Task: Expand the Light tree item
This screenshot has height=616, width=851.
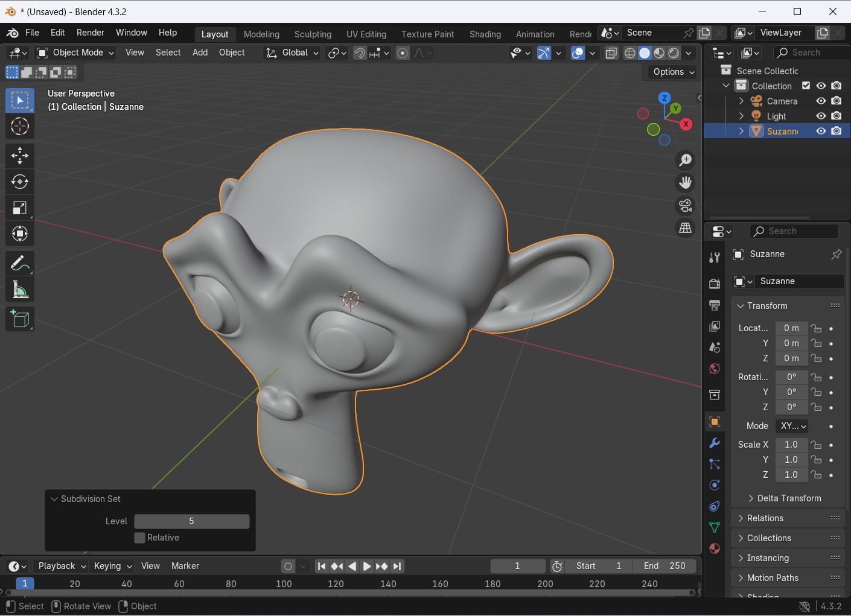Action: click(x=741, y=116)
